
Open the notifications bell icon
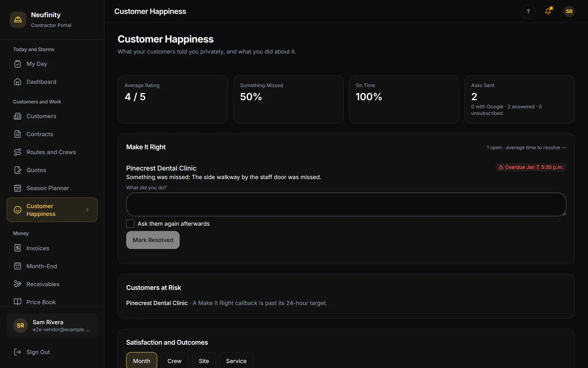(x=548, y=11)
